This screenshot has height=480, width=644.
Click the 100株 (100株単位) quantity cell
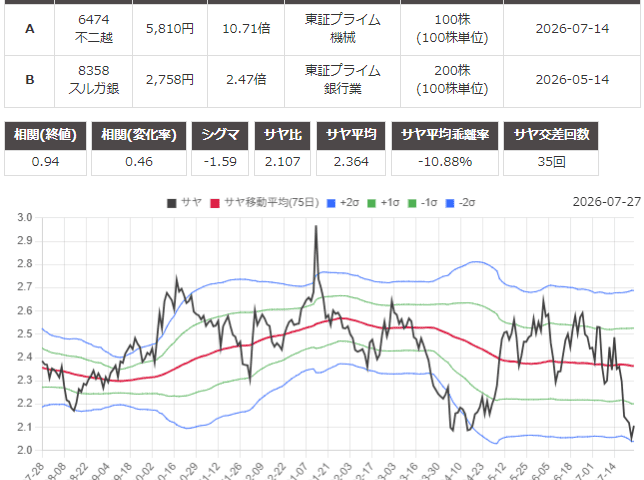(452, 29)
